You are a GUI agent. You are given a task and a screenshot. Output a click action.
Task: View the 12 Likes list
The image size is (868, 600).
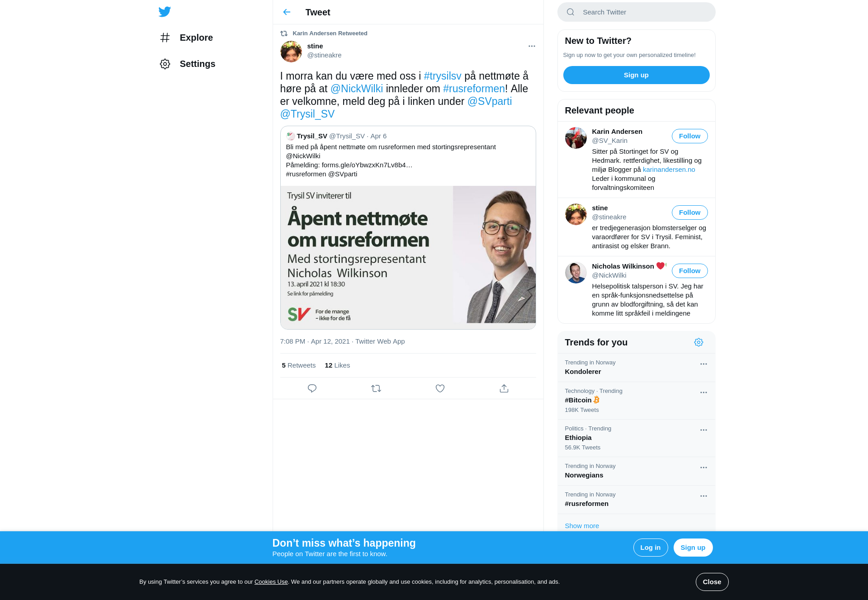tap(337, 365)
